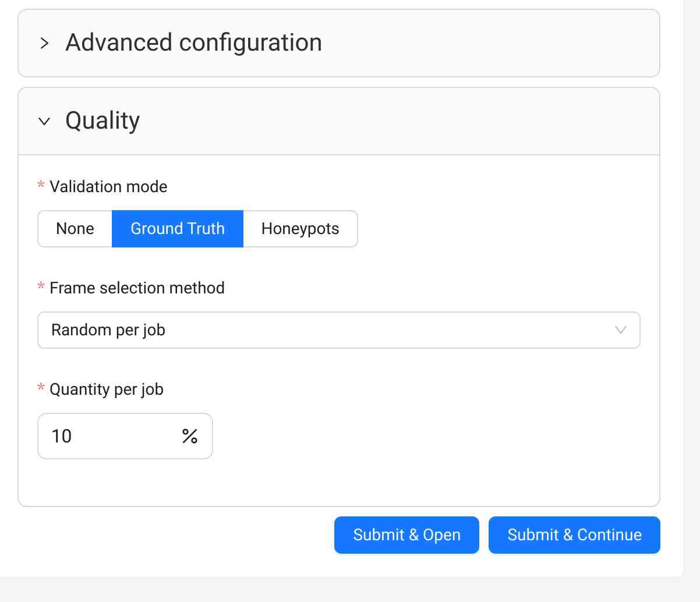This screenshot has height=602, width=700.
Task: Select Ground Truth validation mode
Action: [x=177, y=228]
